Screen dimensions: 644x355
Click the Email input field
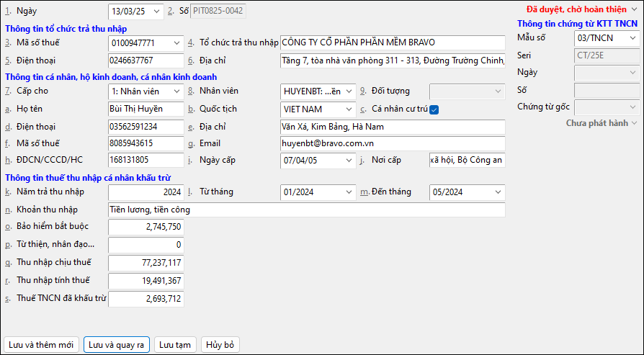392,143
